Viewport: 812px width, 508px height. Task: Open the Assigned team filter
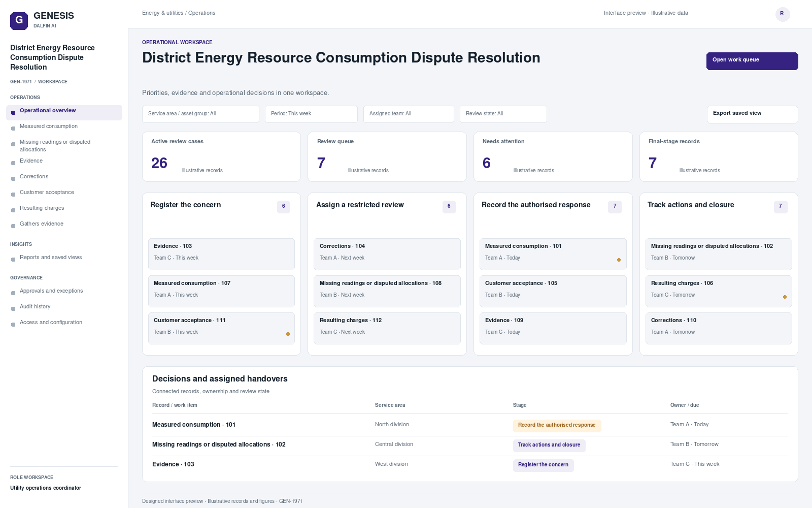coord(409,114)
